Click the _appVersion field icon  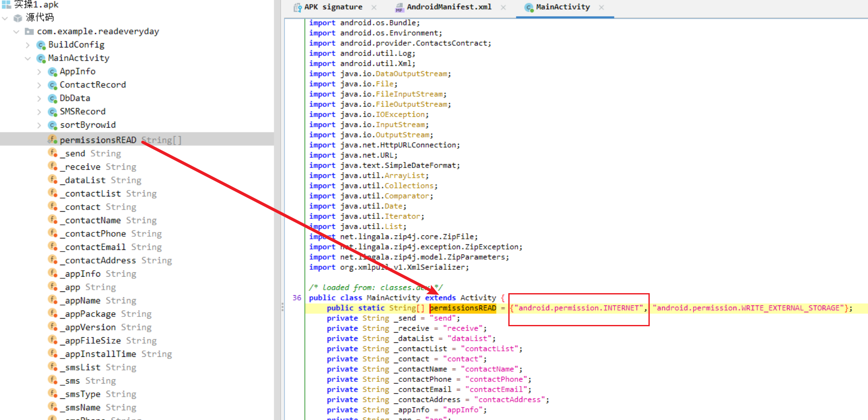53,327
